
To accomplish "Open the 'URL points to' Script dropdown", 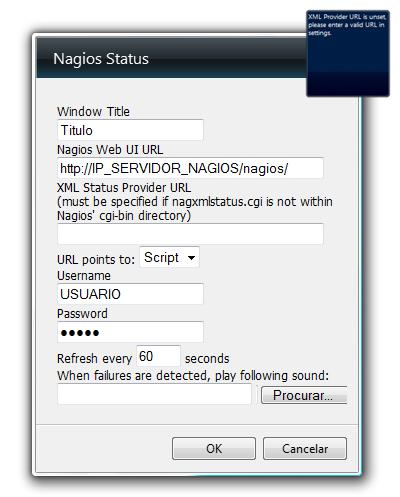I will click(169, 257).
